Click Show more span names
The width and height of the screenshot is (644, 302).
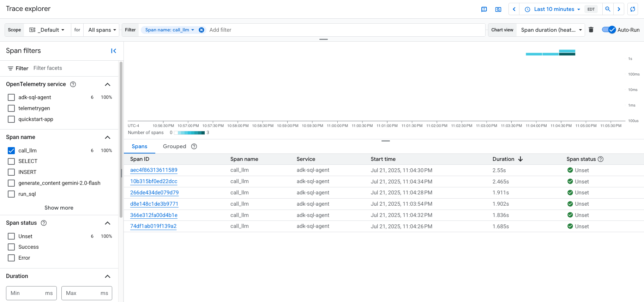tap(59, 208)
